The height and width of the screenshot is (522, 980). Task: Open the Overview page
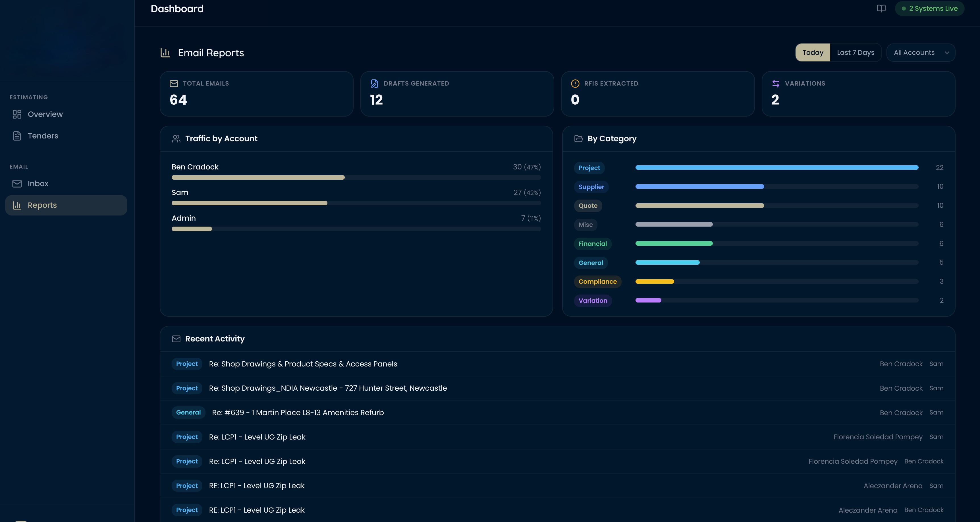[x=66, y=114]
